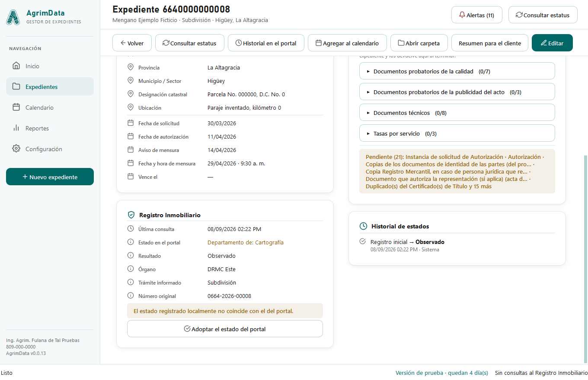Click 'Sin consultas al Registro Inmobiliario' status text
Screen dimensions: 588x380
click(541, 373)
